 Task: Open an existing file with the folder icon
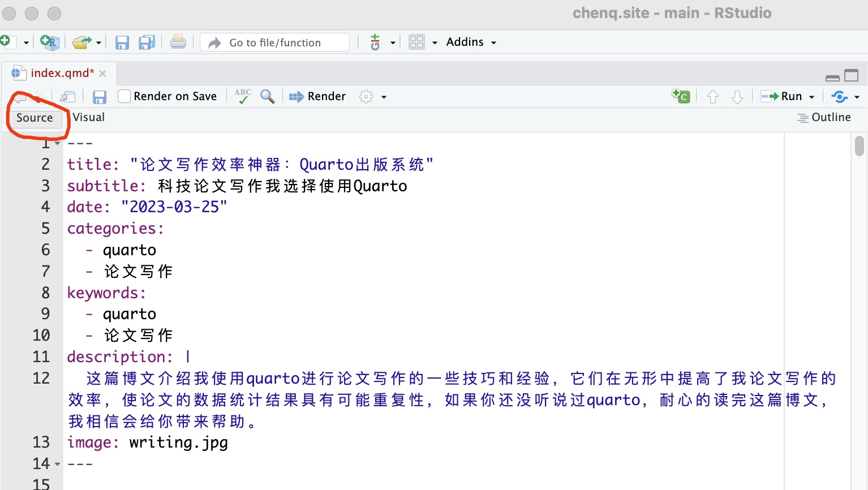click(81, 42)
